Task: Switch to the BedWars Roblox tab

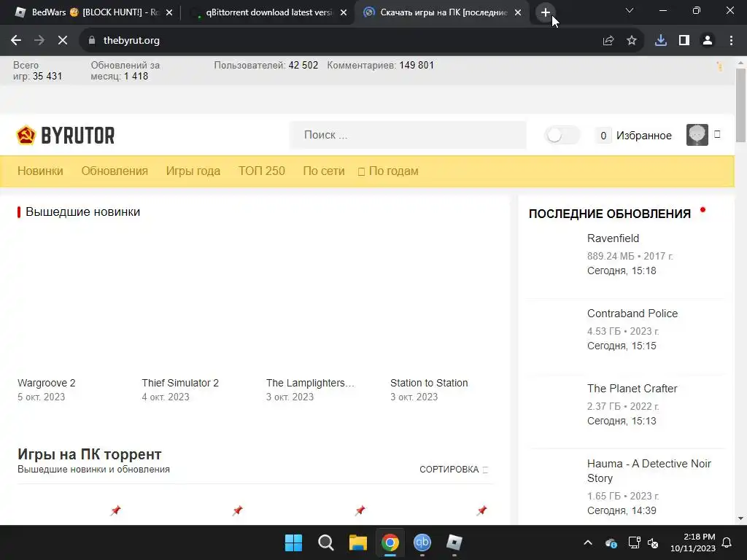Action: coord(94,12)
